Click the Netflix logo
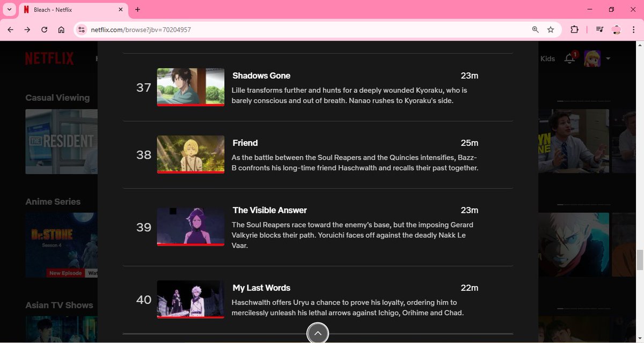The height and width of the screenshot is (343, 644). (49, 58)
